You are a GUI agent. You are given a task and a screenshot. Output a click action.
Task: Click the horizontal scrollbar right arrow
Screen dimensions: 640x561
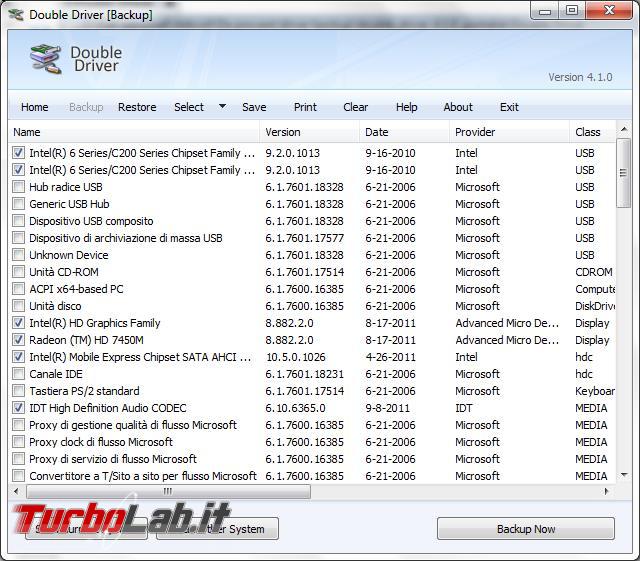(607, 491)
